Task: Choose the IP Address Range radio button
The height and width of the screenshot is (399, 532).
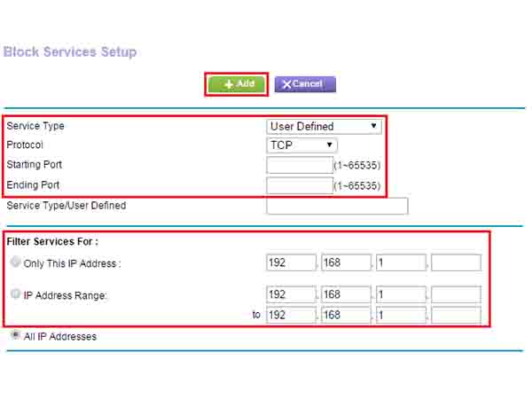Action: (x=15, y=294)
